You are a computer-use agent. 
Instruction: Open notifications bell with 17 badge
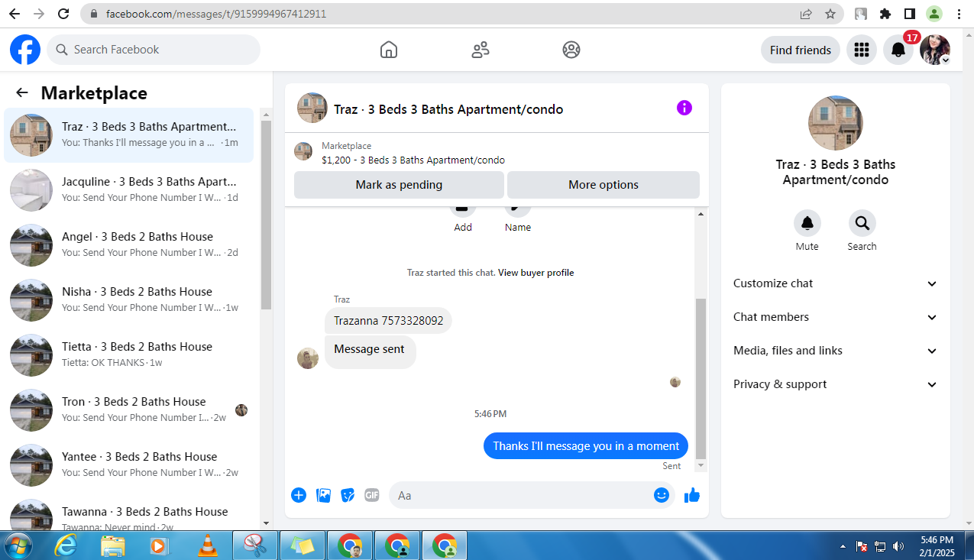click(899, 50)
